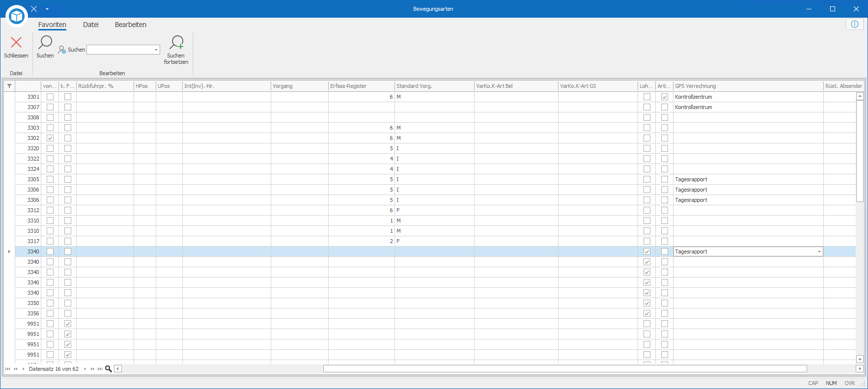The height and width of the screenshot is (389, 868).
Task: Check the 'k. F...' checkbox in row 3307
Action: pos(68,107)
